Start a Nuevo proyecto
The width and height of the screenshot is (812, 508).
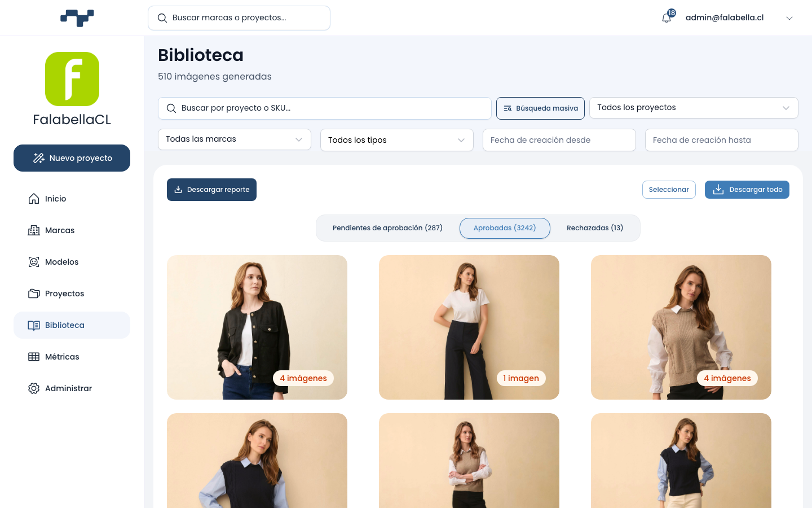coord(72,158)
